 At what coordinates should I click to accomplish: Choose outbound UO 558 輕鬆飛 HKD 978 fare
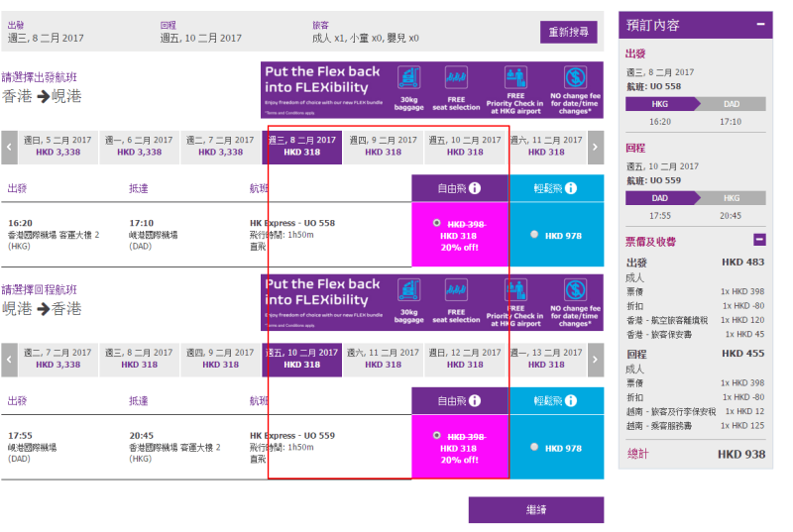pos(534,235)
